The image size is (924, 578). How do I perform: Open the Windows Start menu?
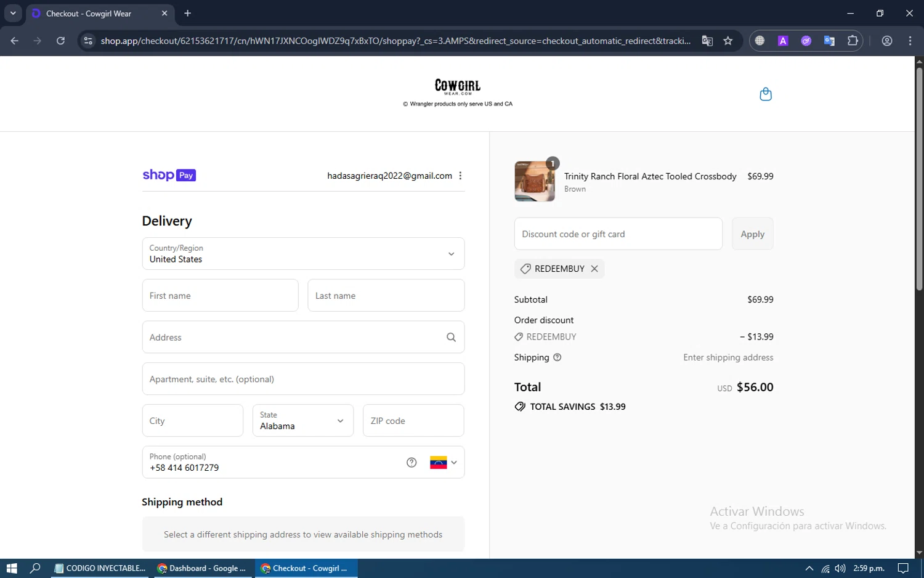point(12,568)
